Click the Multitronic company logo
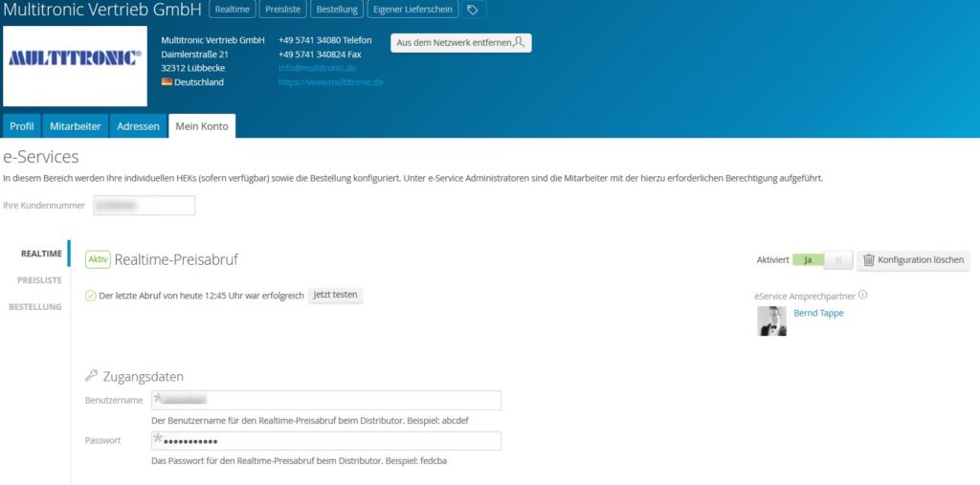980x485 pixels. 75,66
